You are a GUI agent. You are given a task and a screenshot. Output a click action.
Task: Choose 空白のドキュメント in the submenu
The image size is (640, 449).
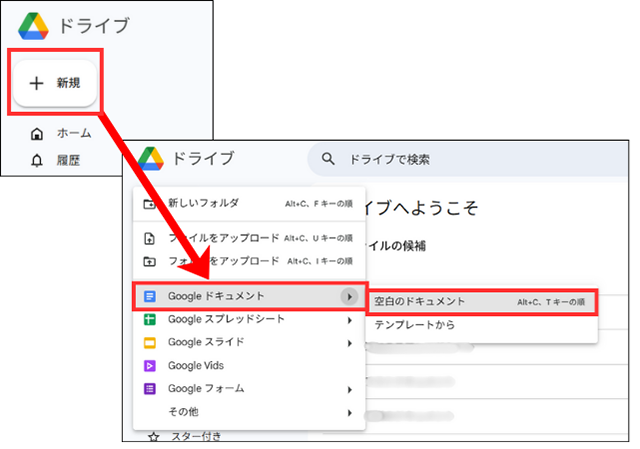click(x=420, y=301)
